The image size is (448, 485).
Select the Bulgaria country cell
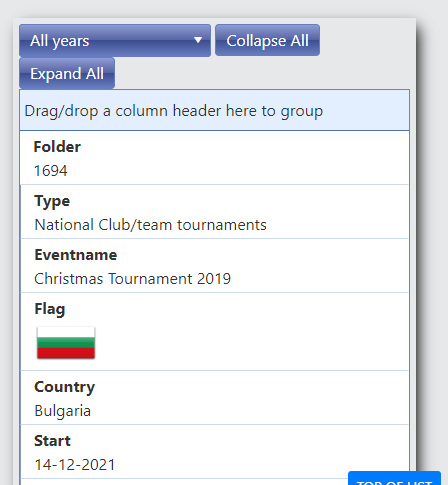click(62, 411)
